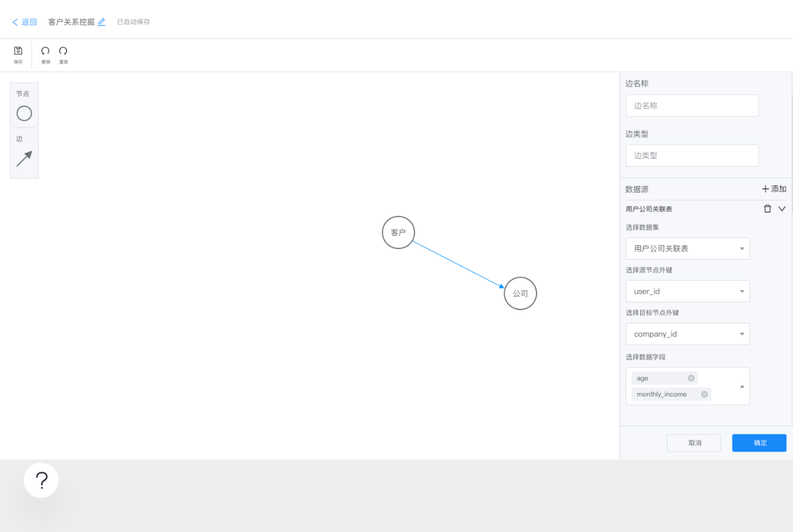The image size is (793, 532).
Task: Delete the 用户公司关联表 data source
Action: tap(768, 209)
